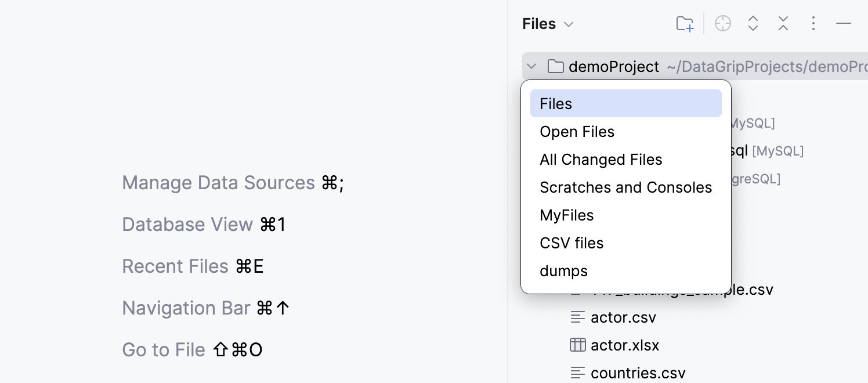
Task: Select the Opened File crosshair icon
Action: click(x=723, y=23)
